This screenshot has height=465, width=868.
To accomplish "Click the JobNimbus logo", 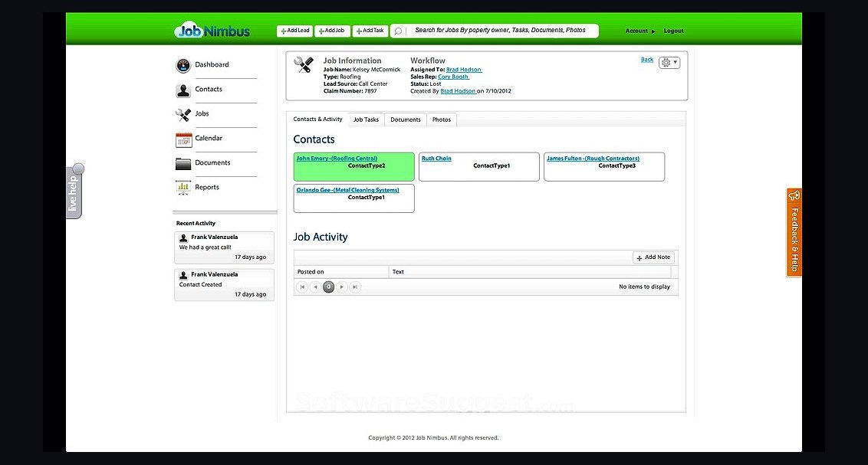I will click(212, 31).
